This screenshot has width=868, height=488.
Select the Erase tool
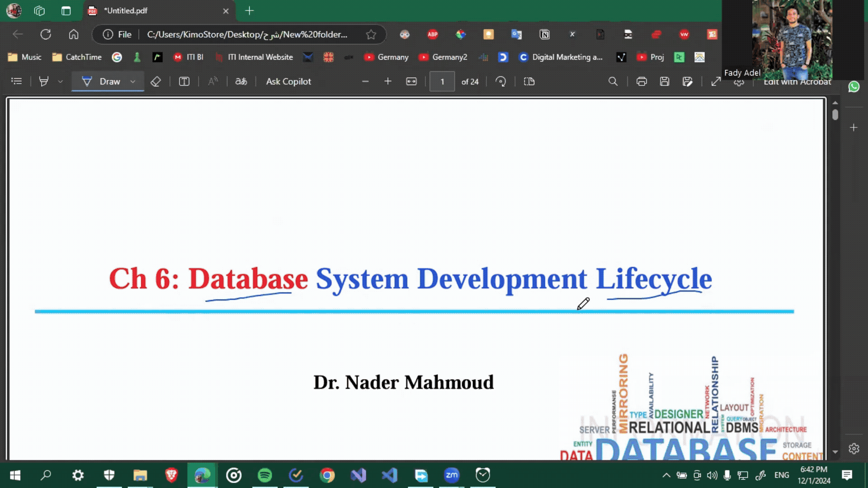pos(156,81)
